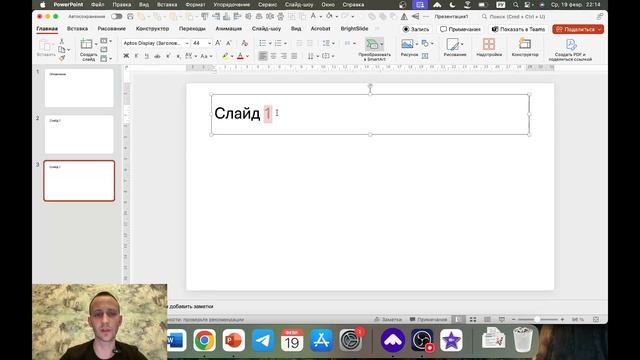Click the Рисование drawing icon
640x360 pixels.
pos(452,44)
